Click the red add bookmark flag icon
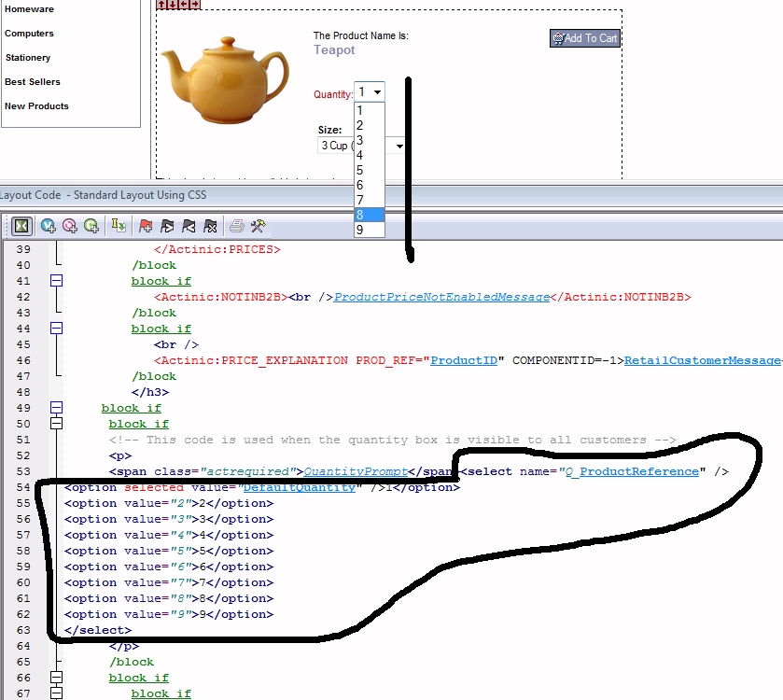783x700 pixels. tap(146, 226)
